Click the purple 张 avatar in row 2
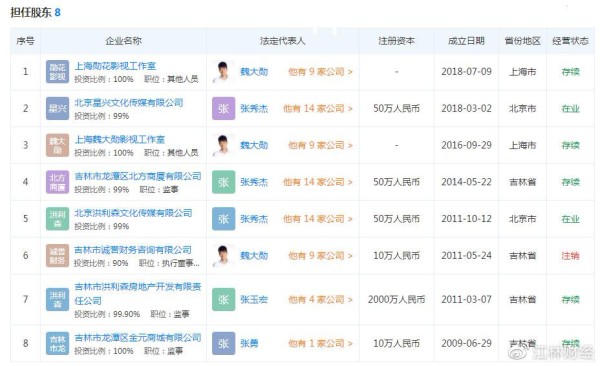 pyautogui.click(x=223, y=108)
